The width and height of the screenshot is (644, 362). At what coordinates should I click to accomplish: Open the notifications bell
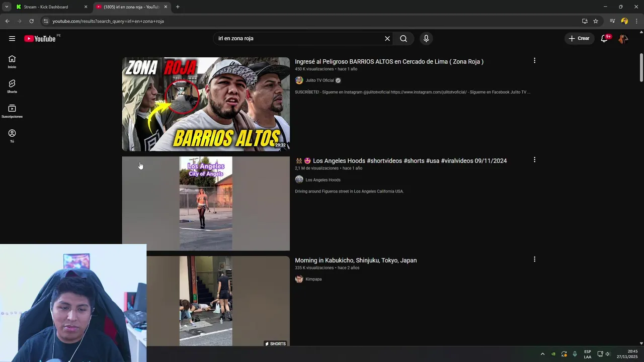coord(605,39)
